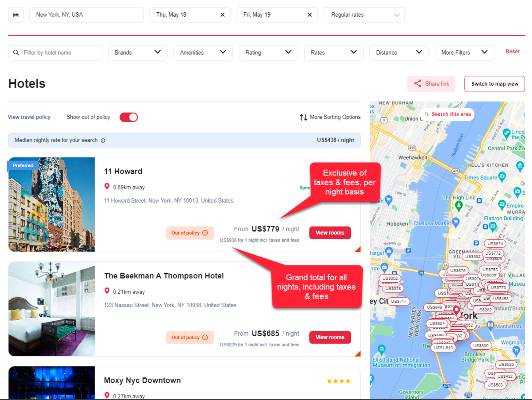Screen dimensions: 532x400
Task: Toggle the Show out of policy switch
Action: tap(129, 117)
